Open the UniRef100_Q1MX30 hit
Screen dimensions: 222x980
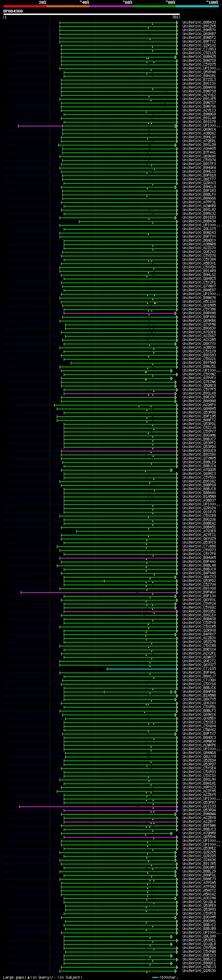click(x=199, y=971)
